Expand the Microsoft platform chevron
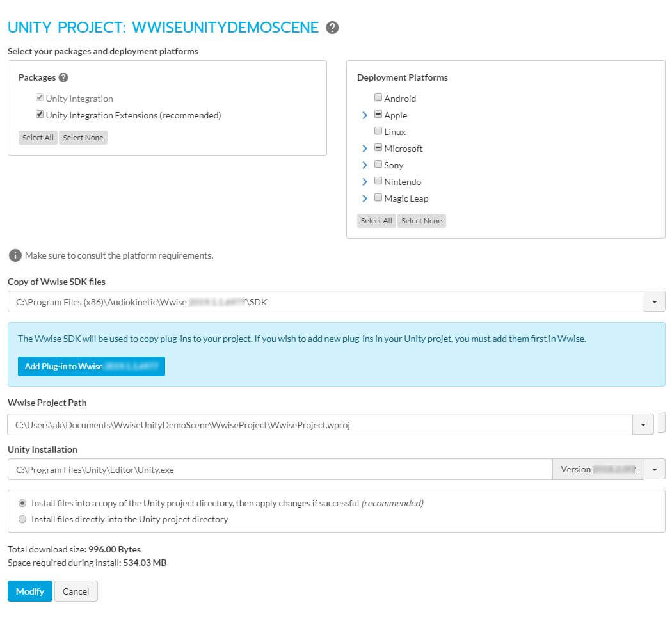The height and width of the screenshot is (619, 672). tap(365, 149)
